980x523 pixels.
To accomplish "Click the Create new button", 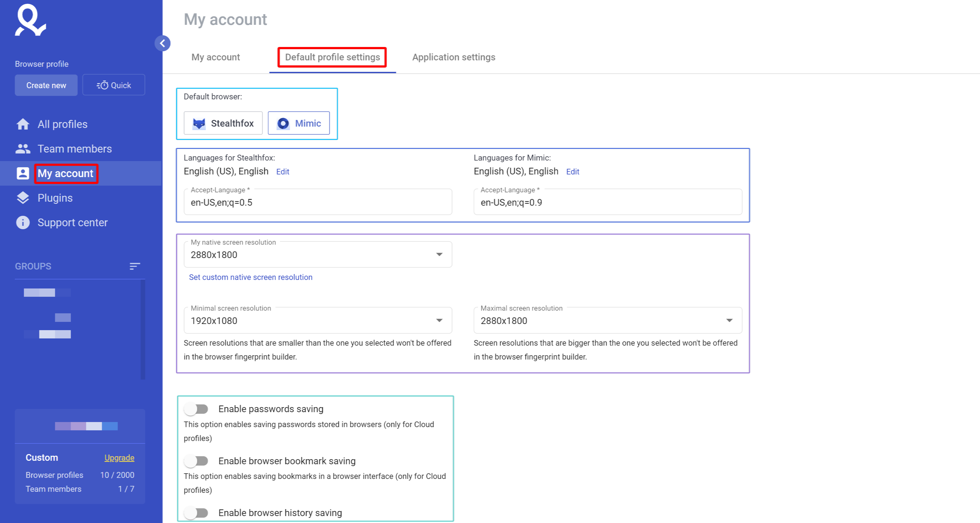I will [46, 85].
